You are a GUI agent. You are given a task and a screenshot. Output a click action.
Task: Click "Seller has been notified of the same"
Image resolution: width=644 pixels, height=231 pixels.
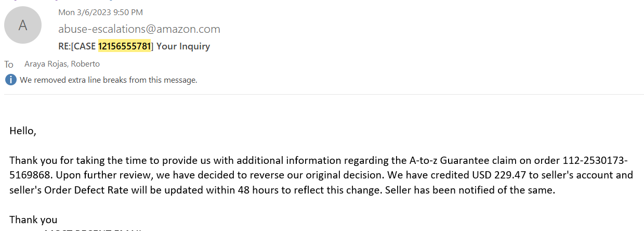[x=470, y=190]
